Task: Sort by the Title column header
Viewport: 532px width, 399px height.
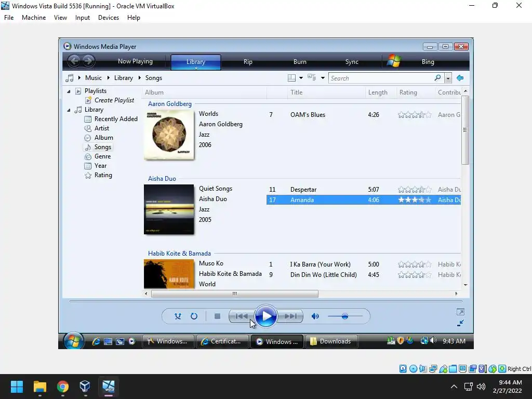Action: 296,92
